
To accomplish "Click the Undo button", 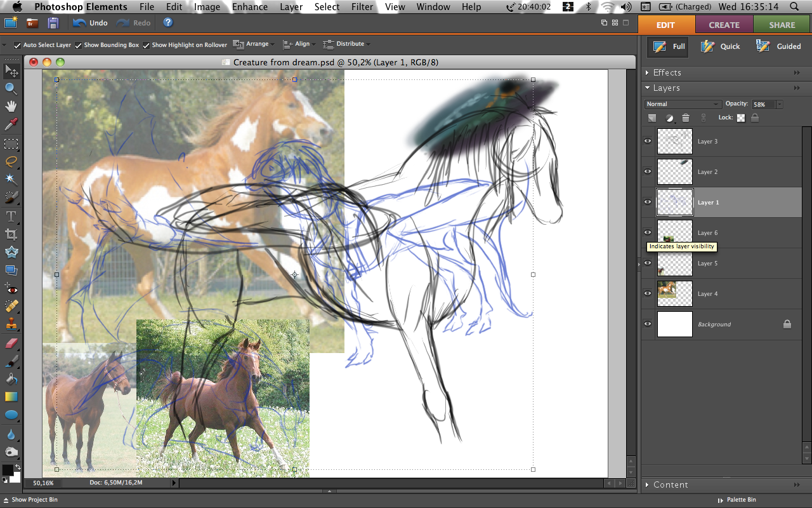I will tap(90, 23).
